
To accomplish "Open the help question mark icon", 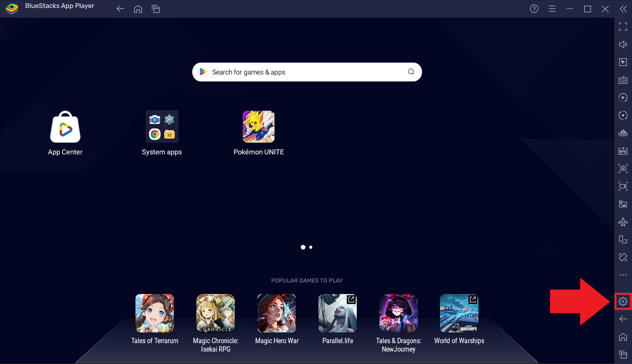I will click(x=534, y=9).
